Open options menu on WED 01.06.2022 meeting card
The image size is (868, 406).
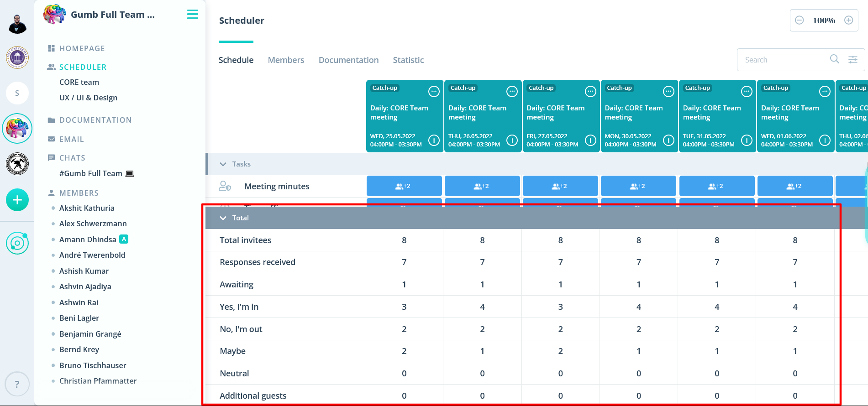pos(825,92)
